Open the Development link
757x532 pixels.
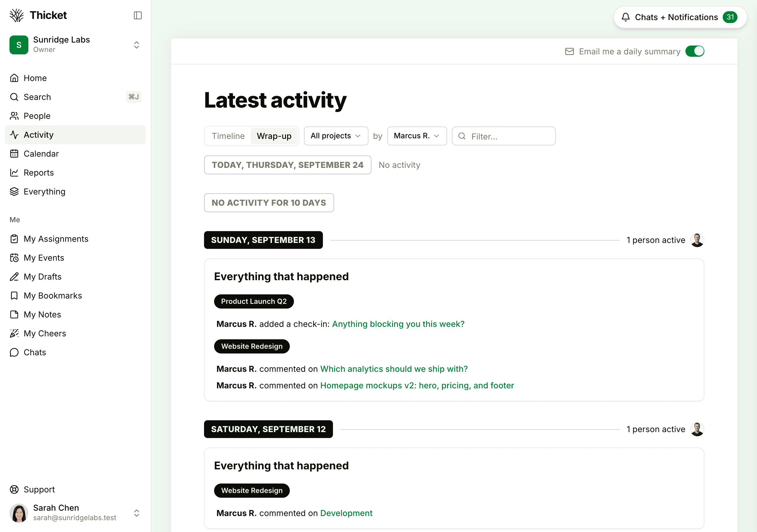pyautogui.click(x=346, y=513)
